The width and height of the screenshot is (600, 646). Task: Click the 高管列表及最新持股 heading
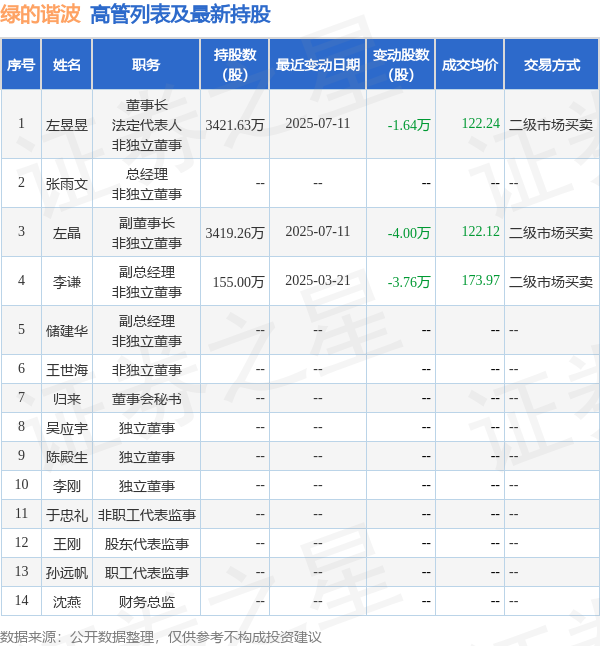(x=180, y=14)
